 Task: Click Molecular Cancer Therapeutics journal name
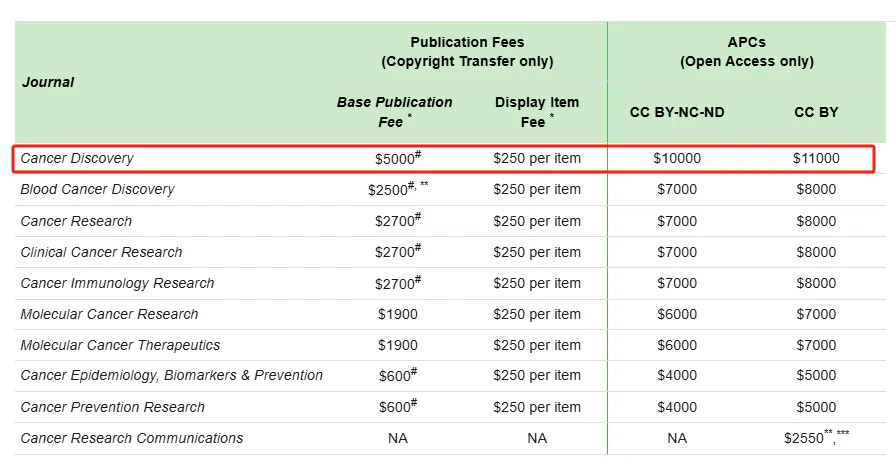120,345
